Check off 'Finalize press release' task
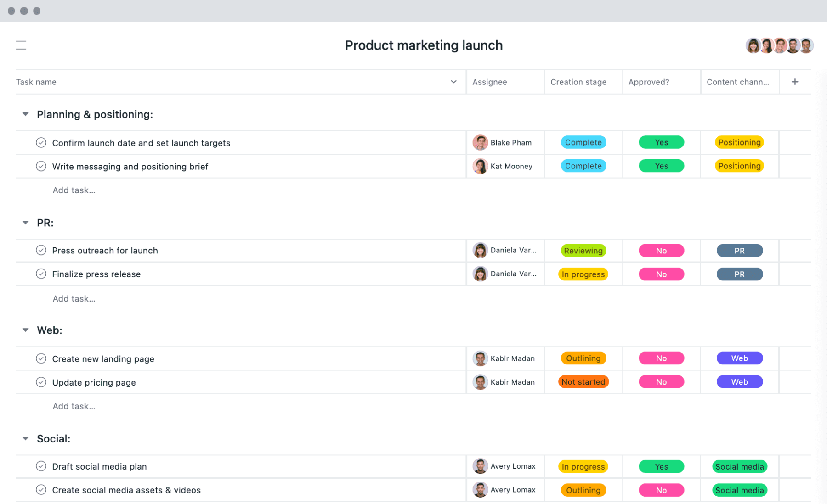This screenshot has height=504, width=827. (x=41, y=274)
